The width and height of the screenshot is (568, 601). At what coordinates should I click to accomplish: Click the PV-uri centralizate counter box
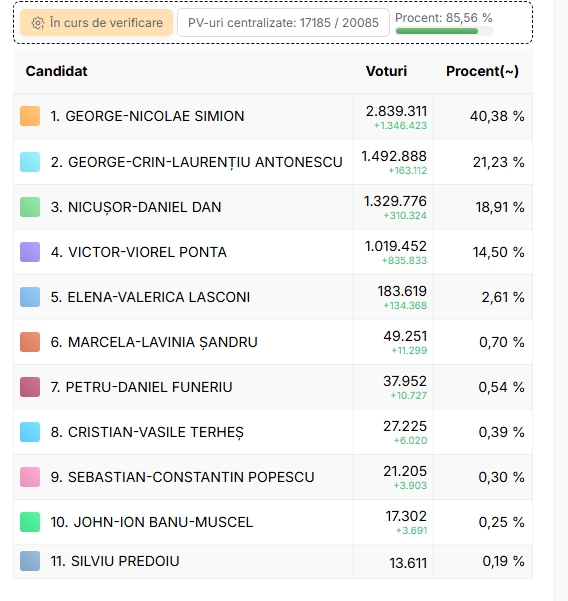283,23
